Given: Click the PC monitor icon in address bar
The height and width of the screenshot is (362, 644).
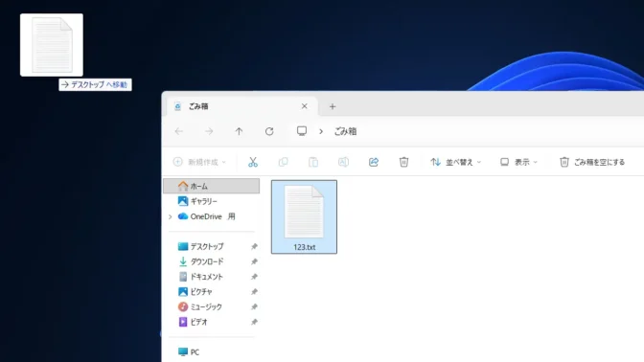Looking at the screenshot, I should [x=302, y=131].
